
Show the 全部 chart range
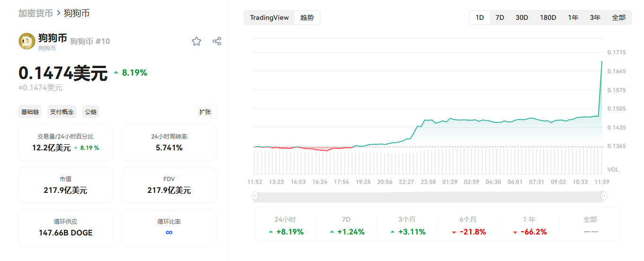click(x=618, y=17)
